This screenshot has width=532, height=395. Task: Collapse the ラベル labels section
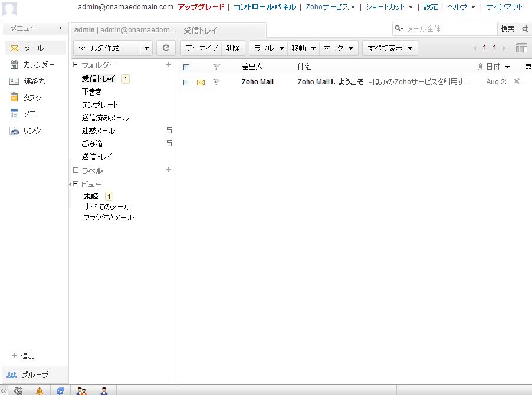[76, 170]
